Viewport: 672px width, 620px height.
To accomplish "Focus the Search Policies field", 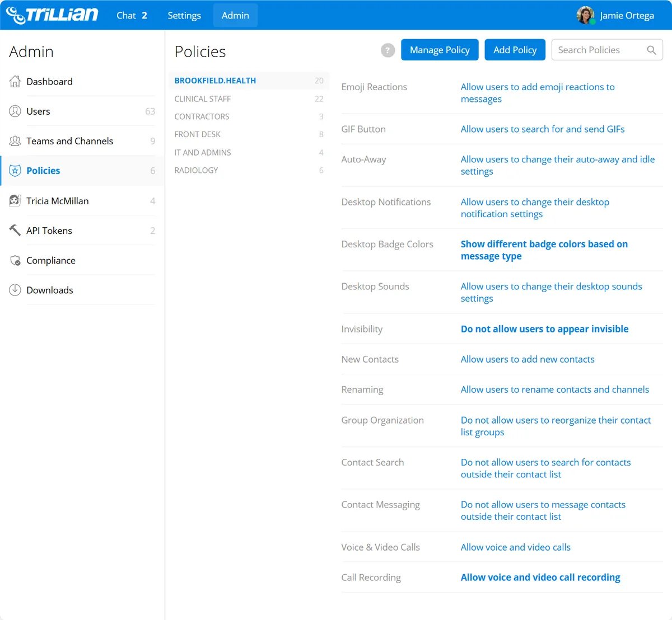I will (x=607, y=50).
